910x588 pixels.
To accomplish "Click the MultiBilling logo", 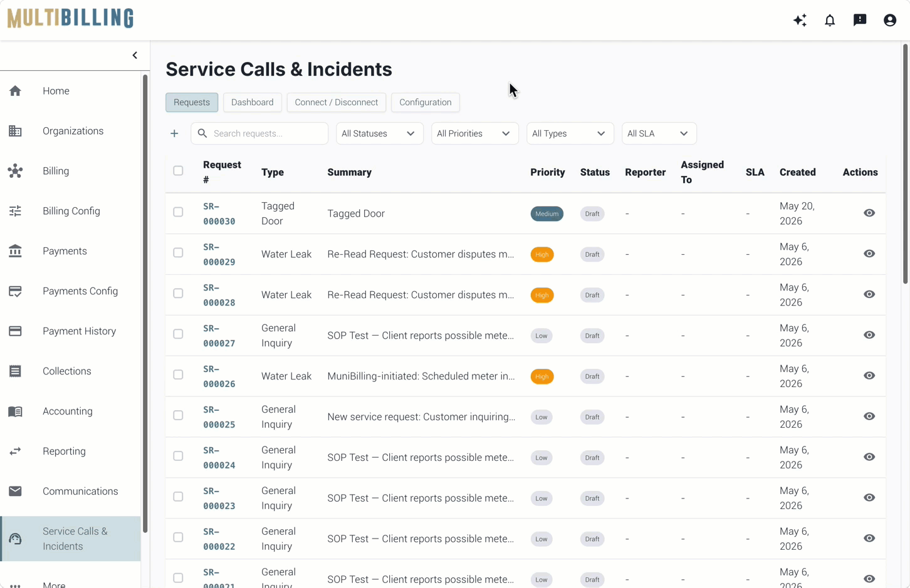I will pos(70,18).
